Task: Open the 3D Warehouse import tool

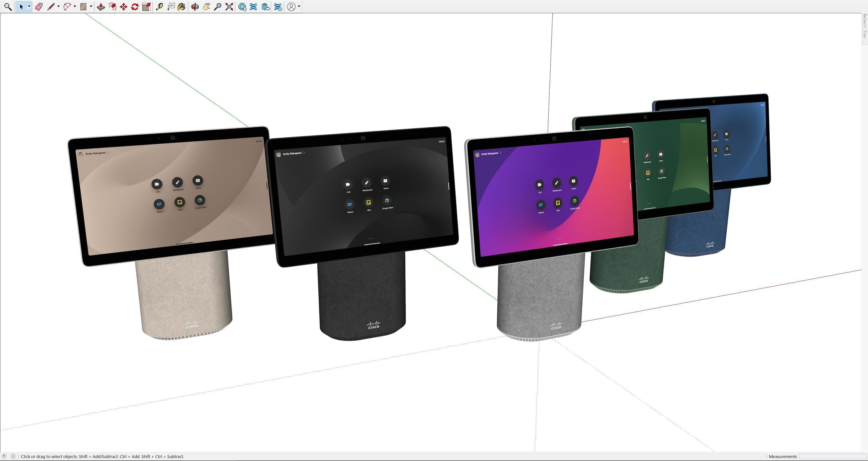Action: (x=242, y=6)
